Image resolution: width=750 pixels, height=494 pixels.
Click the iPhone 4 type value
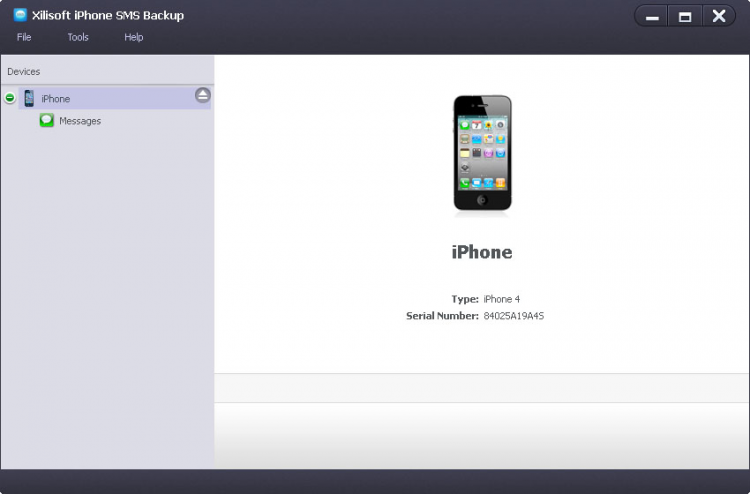[501, 299]
